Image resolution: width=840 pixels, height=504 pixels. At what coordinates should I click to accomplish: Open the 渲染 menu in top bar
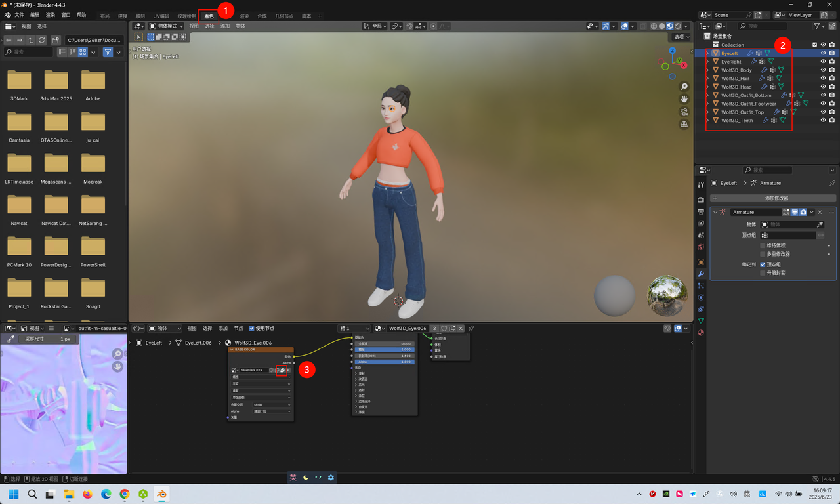point(51,15)
